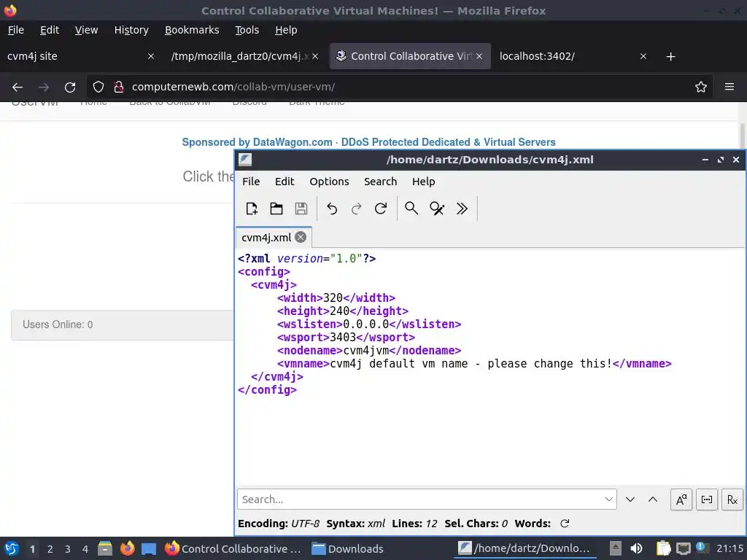Open Firefox Bookmarks menu

pyautogui.click(x=192, y=30)
